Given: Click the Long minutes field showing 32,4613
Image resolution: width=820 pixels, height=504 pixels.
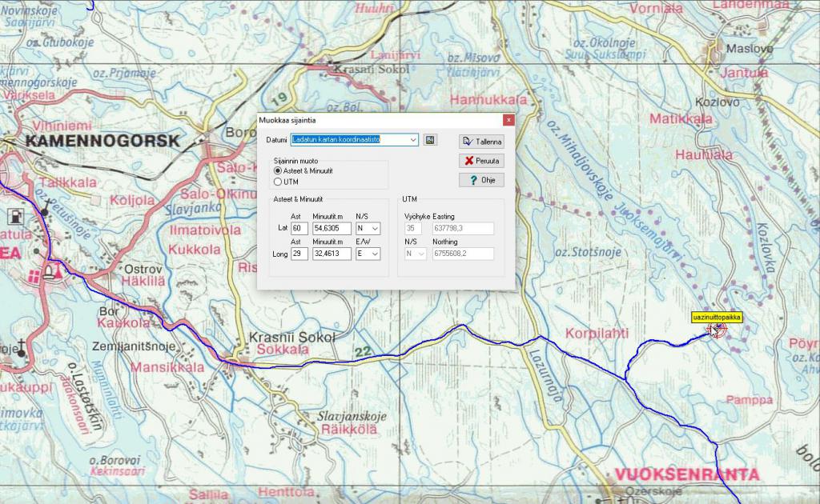Looking at the screenshot, I should point(332,254).
